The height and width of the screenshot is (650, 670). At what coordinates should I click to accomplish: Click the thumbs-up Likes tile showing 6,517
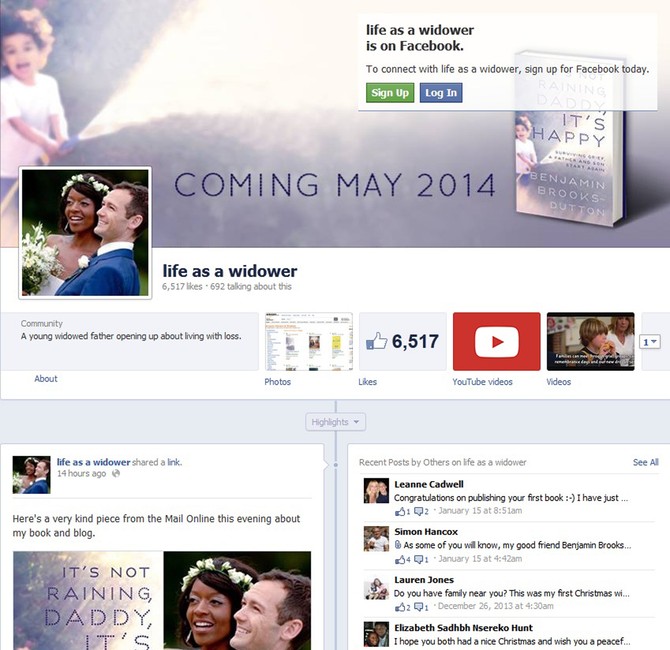[403, 341]
